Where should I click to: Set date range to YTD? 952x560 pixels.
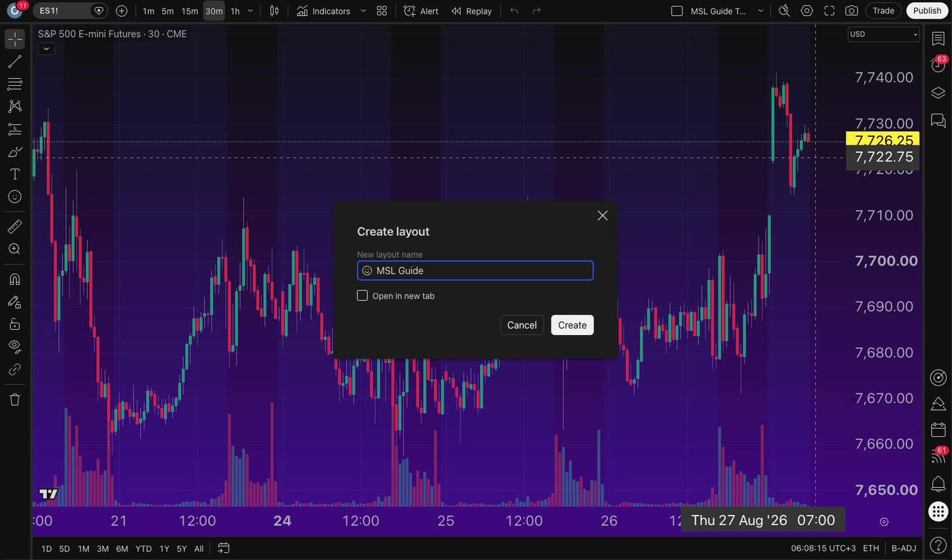coord(143,549)
